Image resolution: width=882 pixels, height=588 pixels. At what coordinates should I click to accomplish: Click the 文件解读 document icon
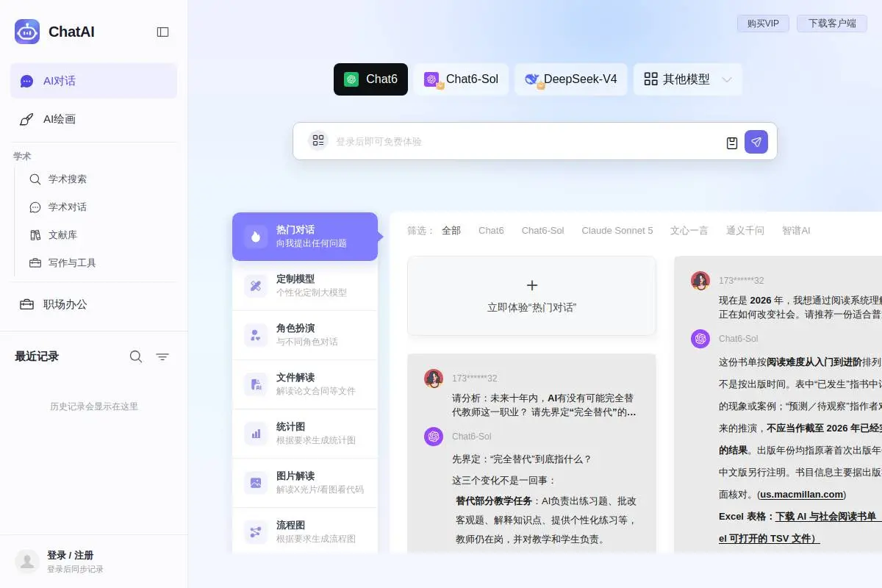(x=256, y=384)
